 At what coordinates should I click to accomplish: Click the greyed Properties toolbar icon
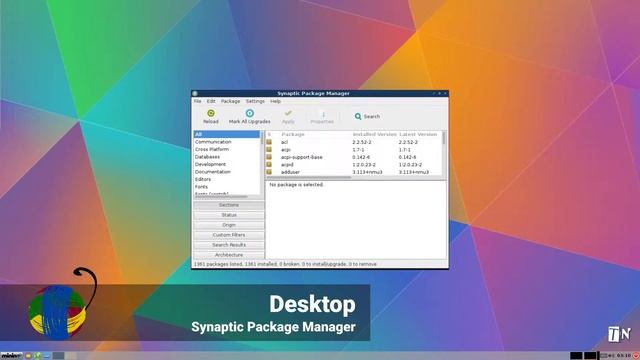(323, 114)
